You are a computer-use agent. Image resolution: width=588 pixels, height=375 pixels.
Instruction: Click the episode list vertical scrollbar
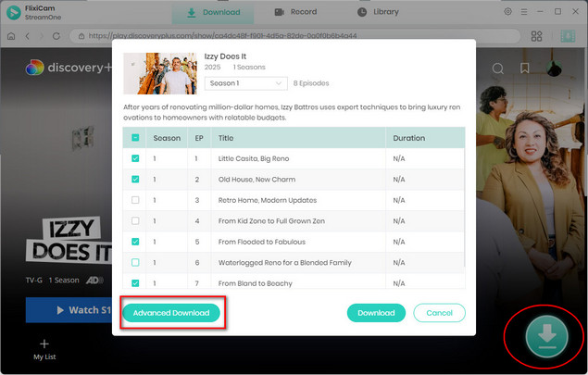pyautogui.click(x=464, y=207)
